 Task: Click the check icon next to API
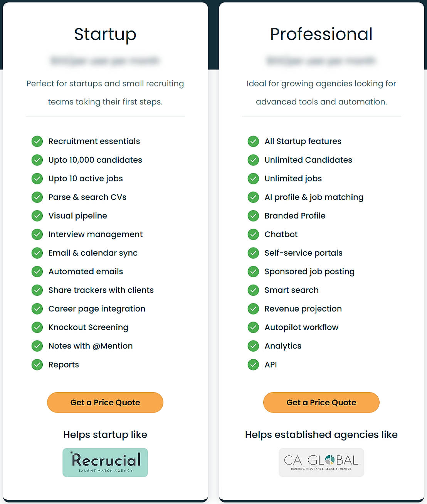(x=253, y=365)
